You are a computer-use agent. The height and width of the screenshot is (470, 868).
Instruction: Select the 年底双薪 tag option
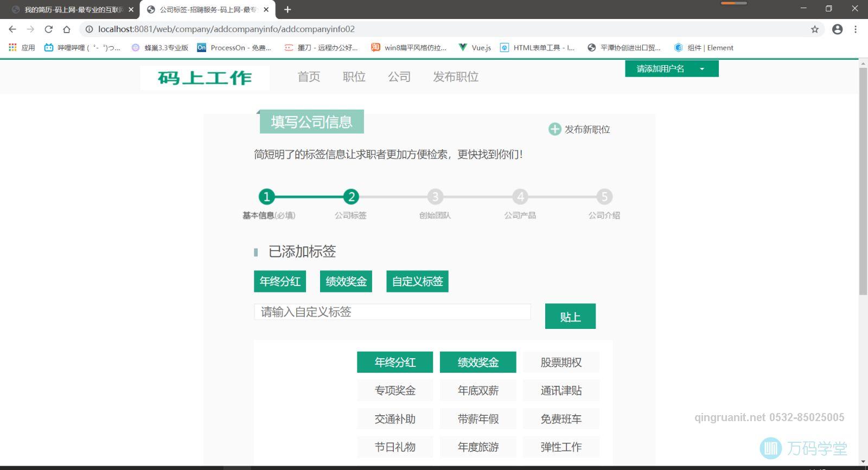coord(478,391)
